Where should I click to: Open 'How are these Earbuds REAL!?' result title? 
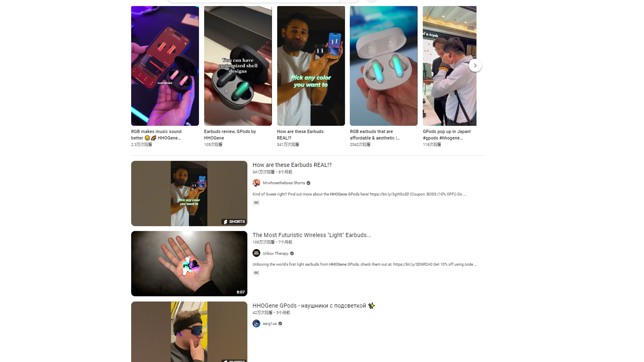click(292, 165)
